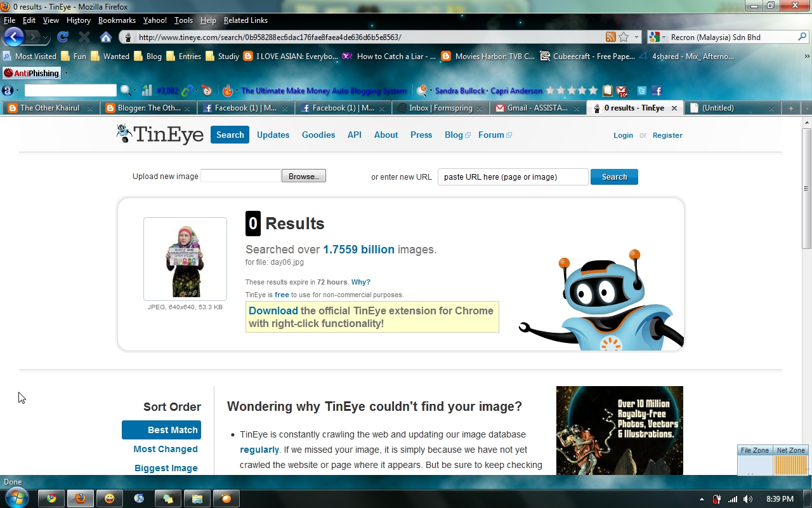Open the History menu
Viewport: 812px width, 508px height.
click(79, 20)
